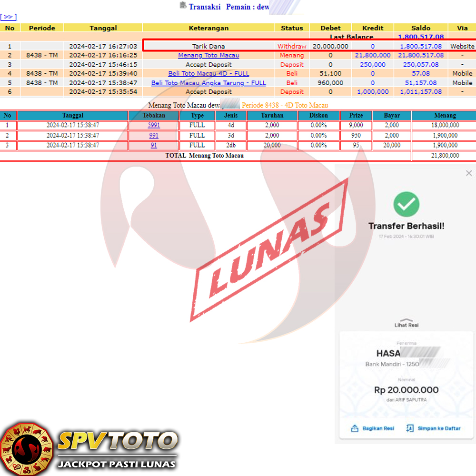Click the 91 tebakan number link
The image size is (476, 476).
coord(154,145)
